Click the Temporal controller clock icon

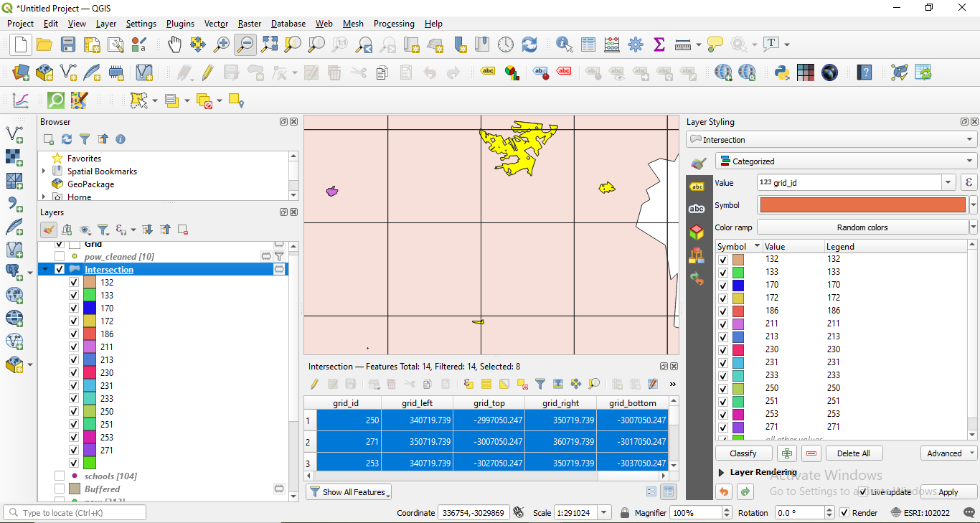tap(506, 44)
